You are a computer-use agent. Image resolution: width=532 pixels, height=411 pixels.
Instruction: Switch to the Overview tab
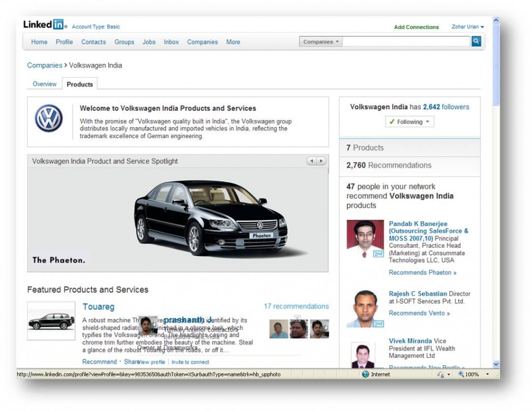click(45, 84)
